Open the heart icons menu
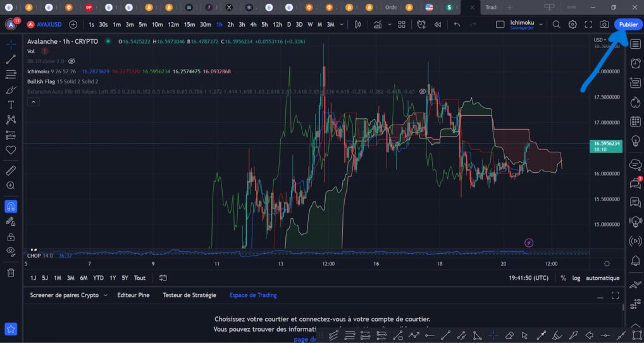The height and width of the screenshot is (343, 644). [x=11, y=150]
